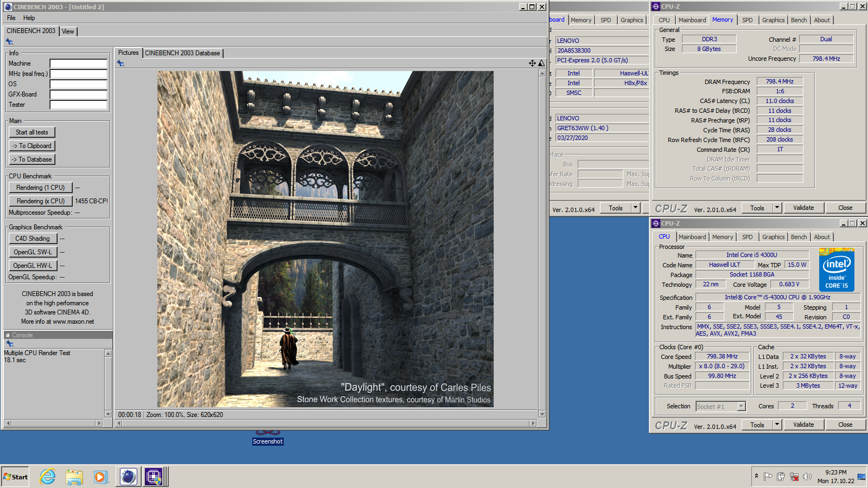Click CPU-Z CPU window title icon

pyautogui.click(x=656, y=223)
